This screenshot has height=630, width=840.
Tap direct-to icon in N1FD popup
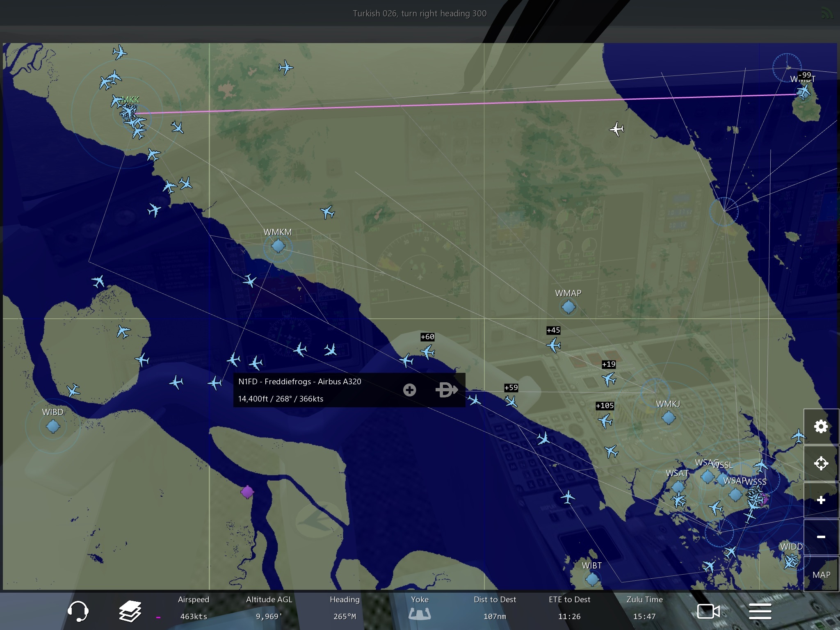(x=446, y=390)
